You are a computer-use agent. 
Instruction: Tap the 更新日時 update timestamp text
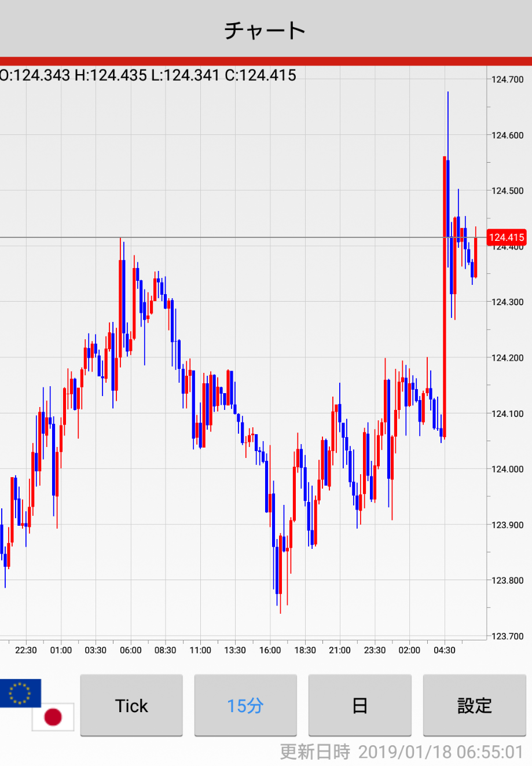pyautogui.click(x=401, y=752)
